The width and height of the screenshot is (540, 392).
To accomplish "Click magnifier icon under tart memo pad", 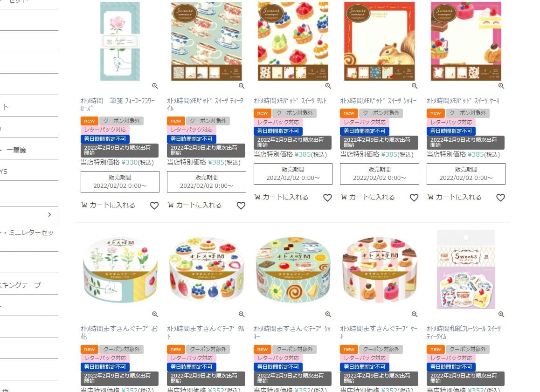I will [x=328, y=86].
